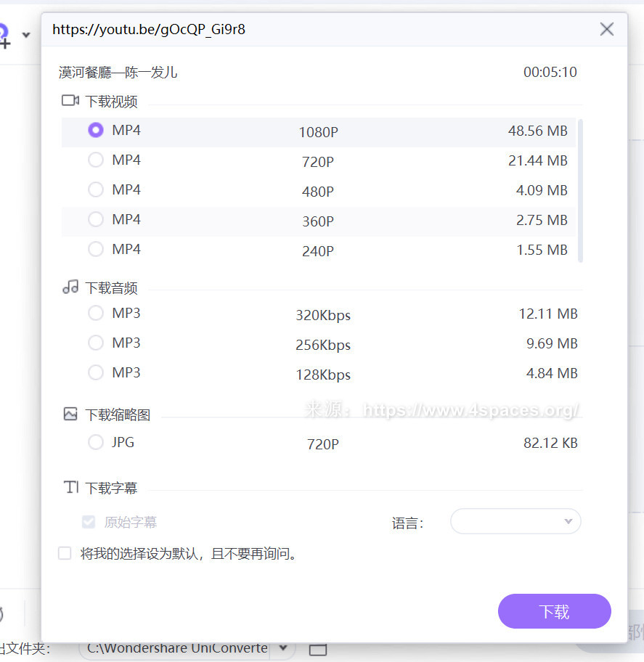
Task: Click the music note icon beside 下载音频
Action: (x=70, y=287)
